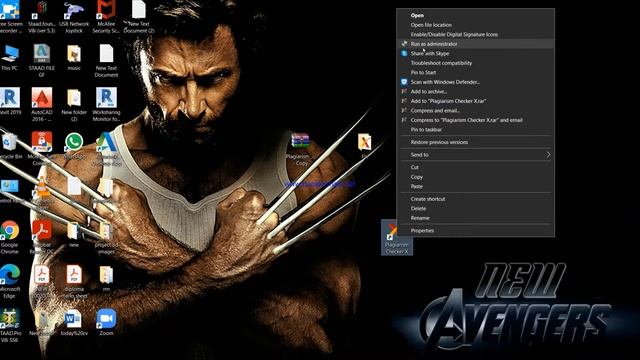Open Acrobat Reader DC shortcut
This screenshot has width=640, height=360.
tap(42, 238)
